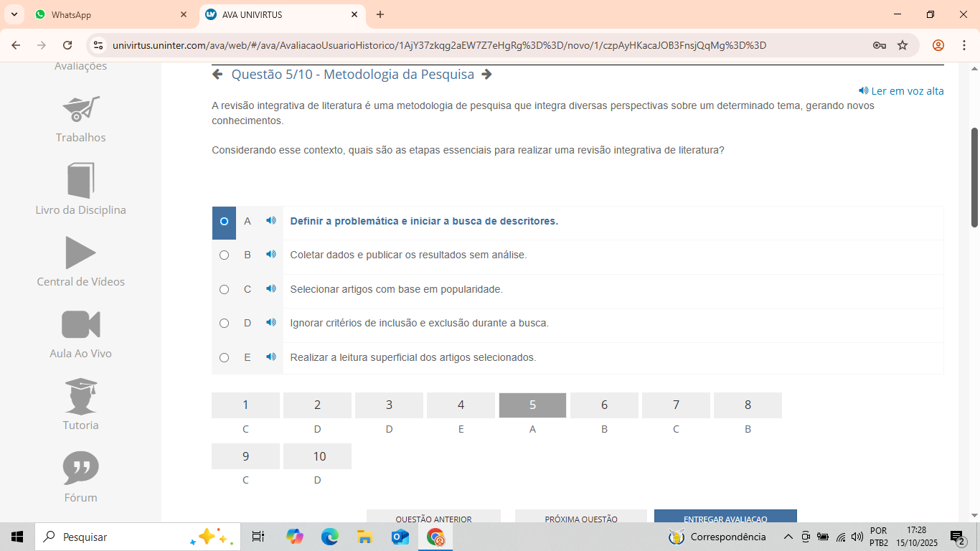Screen dimensions: 980x551
Task: Open Aula Ao Vivo camera icon
Action: [x=80, y=324]
